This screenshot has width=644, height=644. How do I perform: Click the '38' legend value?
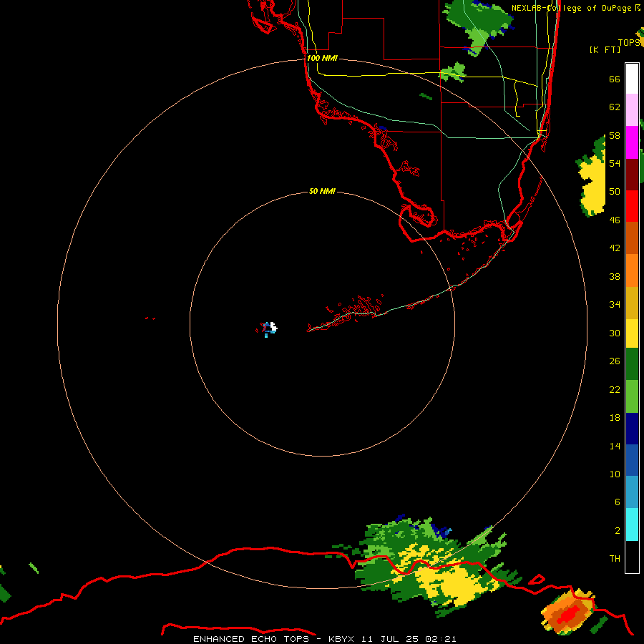click(x=615, y=276)
